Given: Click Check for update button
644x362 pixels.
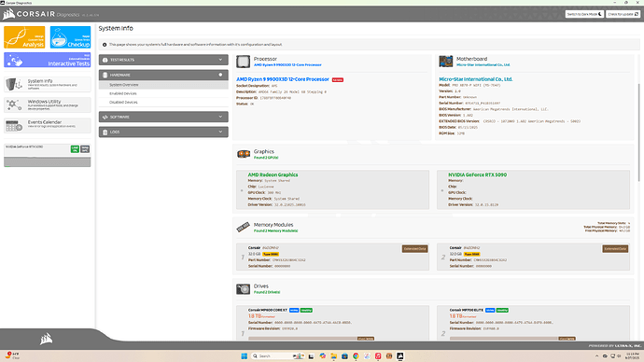Looking at the screenshot, I should [x=623, y=14].
